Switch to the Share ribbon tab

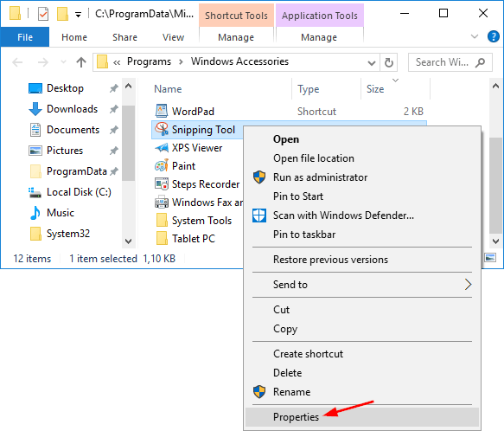click(x=124, y=37)
